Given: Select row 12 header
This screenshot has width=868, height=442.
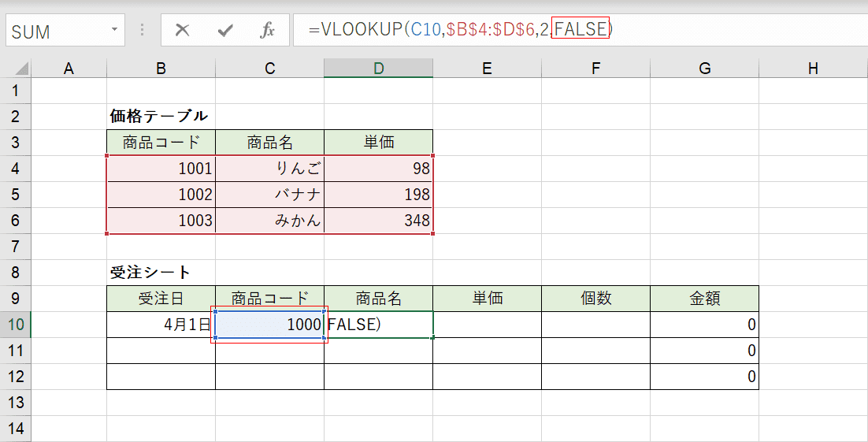Looking at the screenshot, I should coord(16,377).
